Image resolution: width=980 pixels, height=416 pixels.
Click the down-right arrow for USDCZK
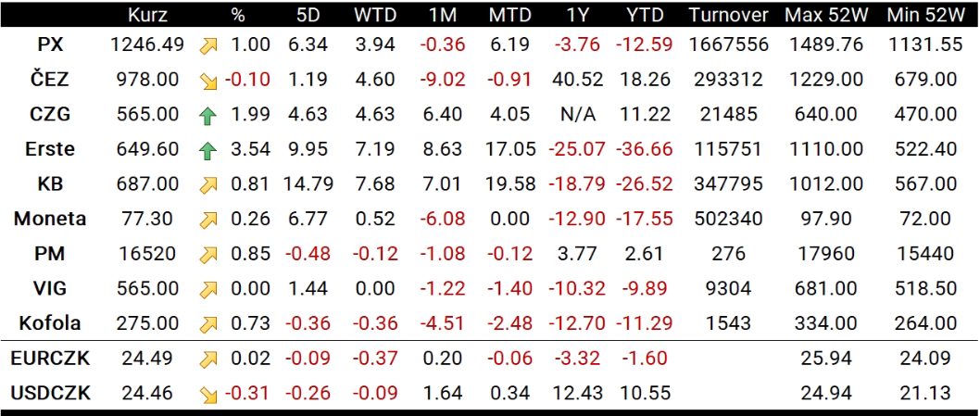(208, 395)
